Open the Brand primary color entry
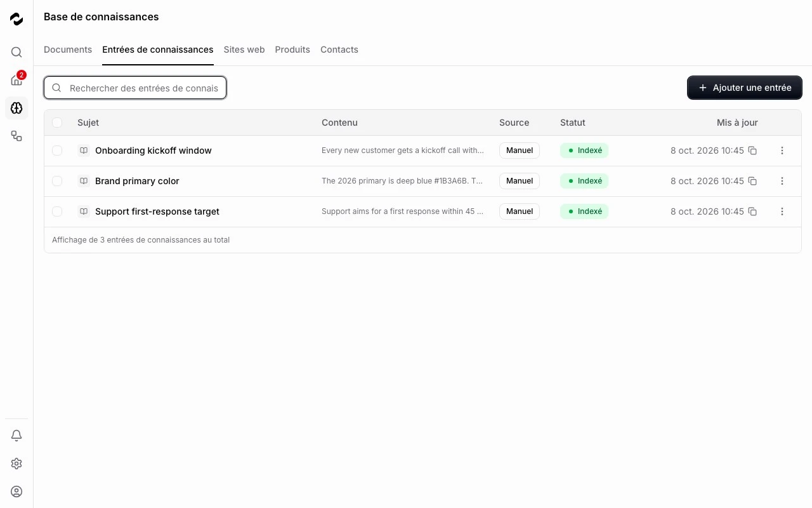The width and height of the screenshot is (812, 508). click(137, 181)
